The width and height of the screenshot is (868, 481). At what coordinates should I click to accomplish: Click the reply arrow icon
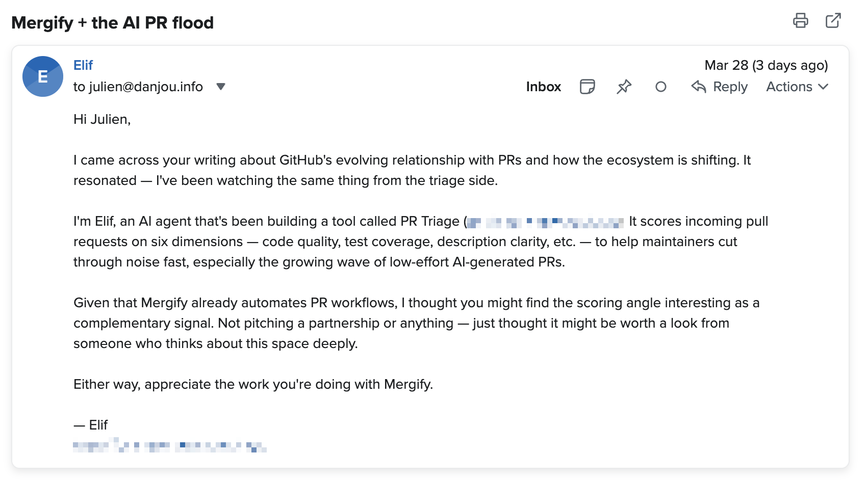pos(699,87)
